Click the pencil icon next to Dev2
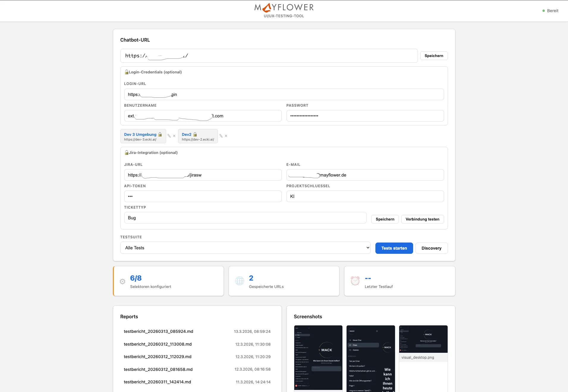Viewport: 568px width, 392px height. [x=221, y=136]
